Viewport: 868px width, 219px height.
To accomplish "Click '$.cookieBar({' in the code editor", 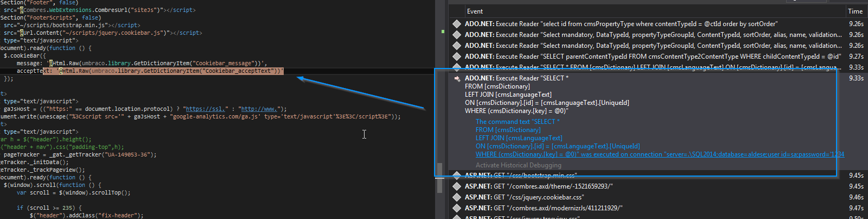I will [25, 55].
